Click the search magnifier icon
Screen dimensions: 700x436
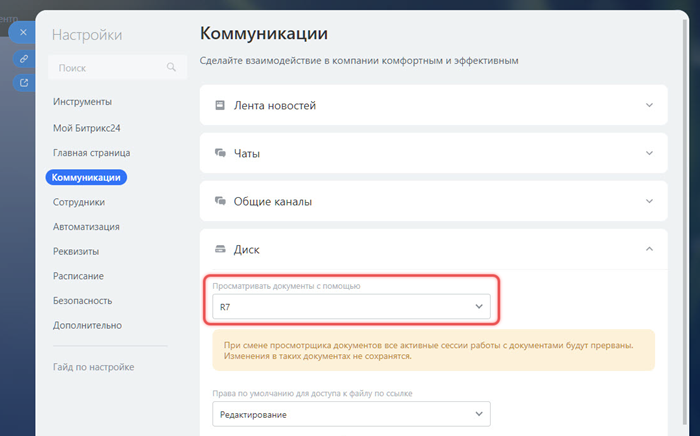171,67
